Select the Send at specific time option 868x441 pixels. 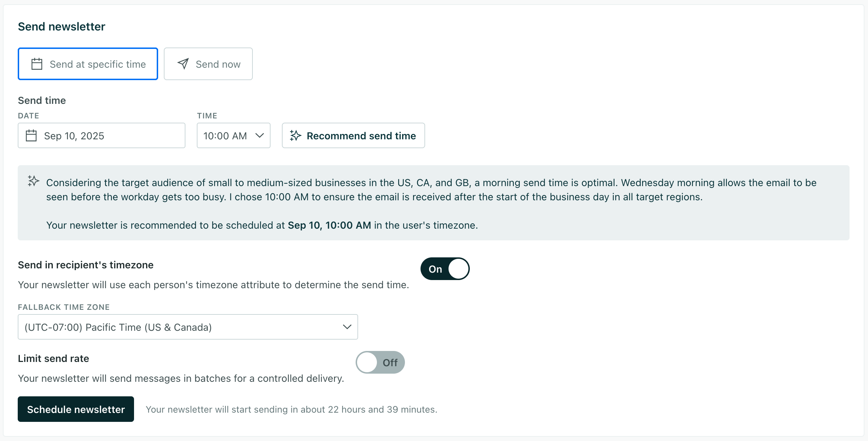(x=88, y=64)
